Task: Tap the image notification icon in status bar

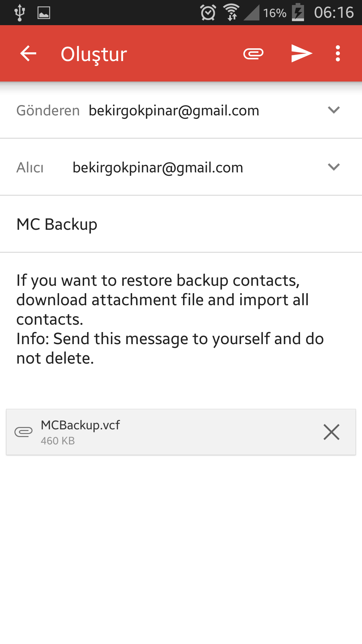Action: 44,13
